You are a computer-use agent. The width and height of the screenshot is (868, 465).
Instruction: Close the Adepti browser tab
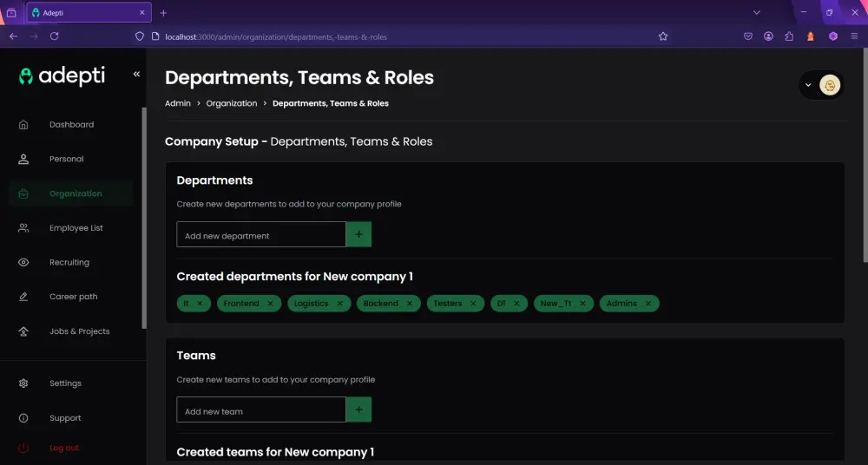(x=141, y=13)
